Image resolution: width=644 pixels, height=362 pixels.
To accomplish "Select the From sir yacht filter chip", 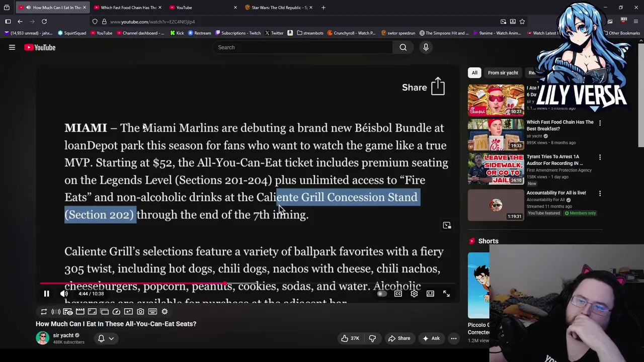I will pyautogui.click(x=503, y=72).
